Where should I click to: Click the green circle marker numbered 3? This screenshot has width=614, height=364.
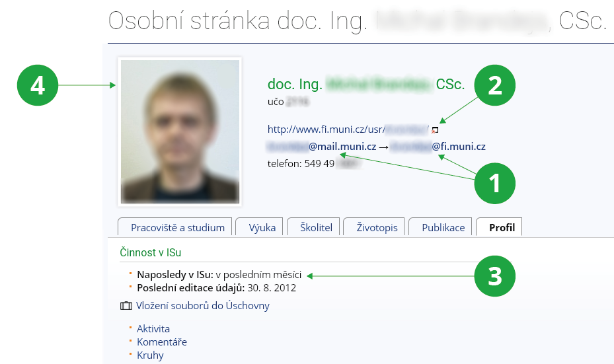[494, 275]
